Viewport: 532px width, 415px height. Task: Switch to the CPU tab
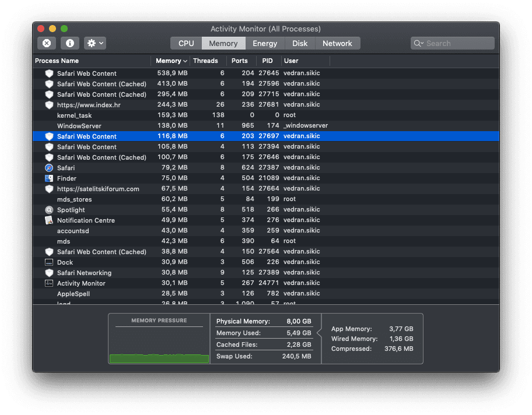point(186,43)
